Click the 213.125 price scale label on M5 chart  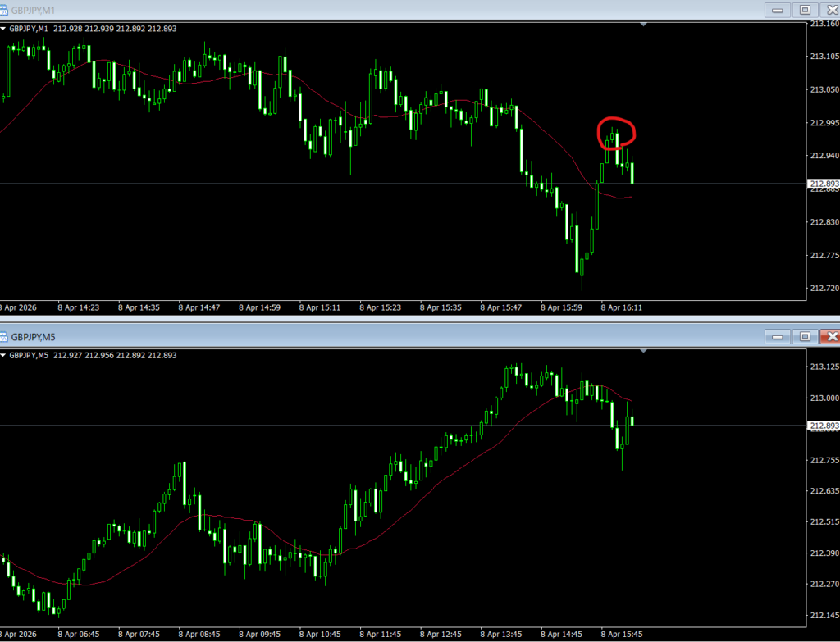coord(824,367)
